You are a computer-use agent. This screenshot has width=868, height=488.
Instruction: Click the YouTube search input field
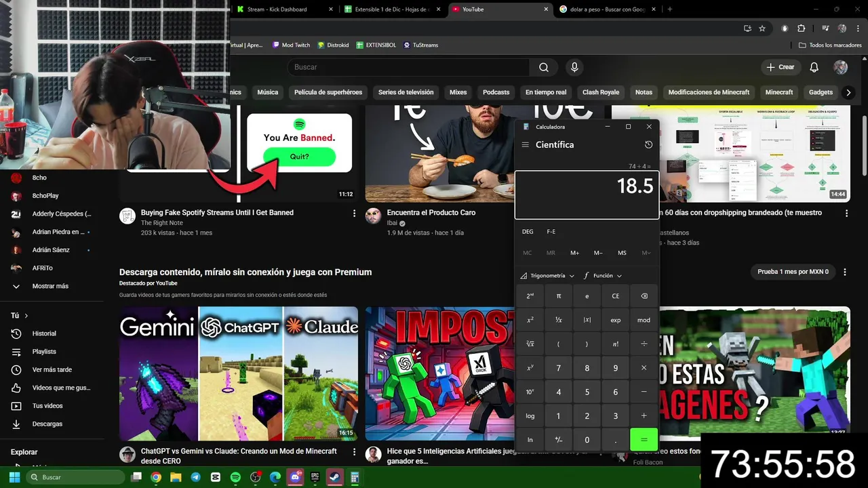[408, 67]
